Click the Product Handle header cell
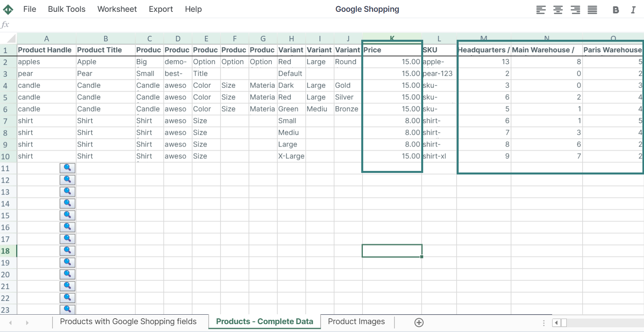The image size is (644, 332). click(47, 50)
